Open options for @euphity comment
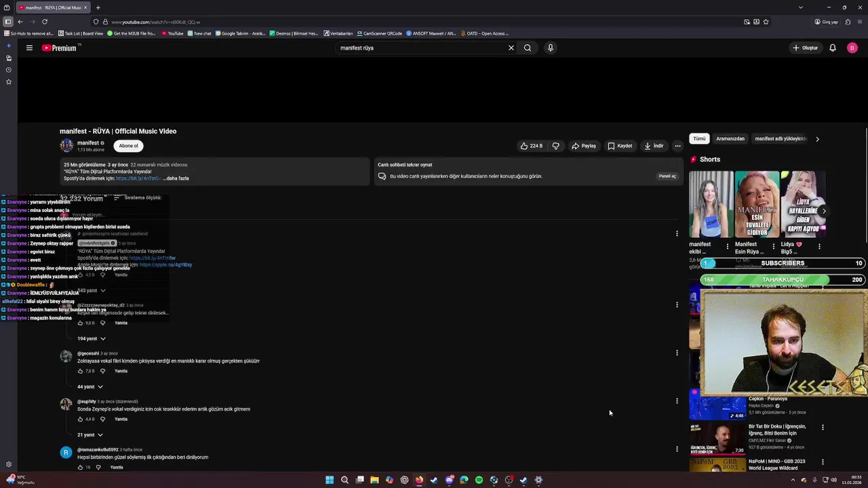The image size is (868, 488). coord(677,401)
